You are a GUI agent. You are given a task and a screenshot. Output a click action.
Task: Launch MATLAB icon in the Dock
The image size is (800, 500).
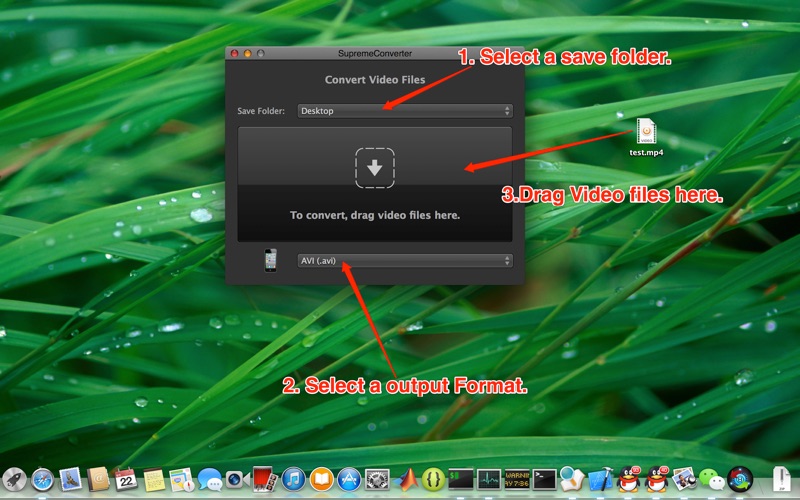coord(406,480)
